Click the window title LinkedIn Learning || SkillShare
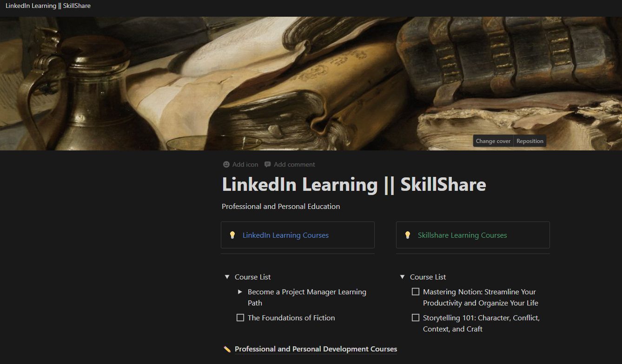 [x=48, y=6]
